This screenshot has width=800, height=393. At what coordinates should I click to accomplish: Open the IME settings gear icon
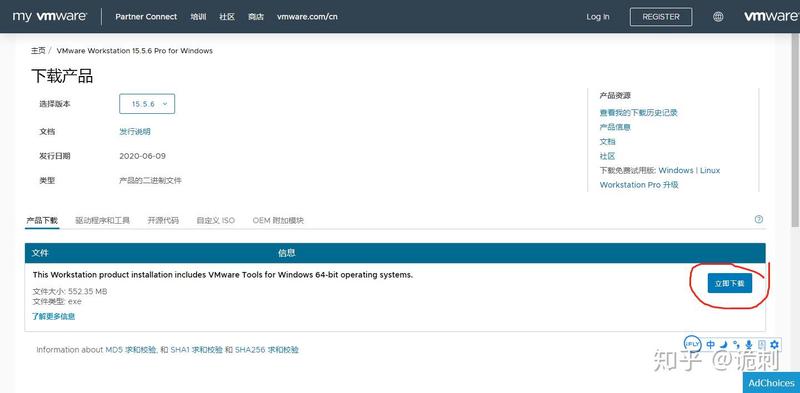(774, 345)
